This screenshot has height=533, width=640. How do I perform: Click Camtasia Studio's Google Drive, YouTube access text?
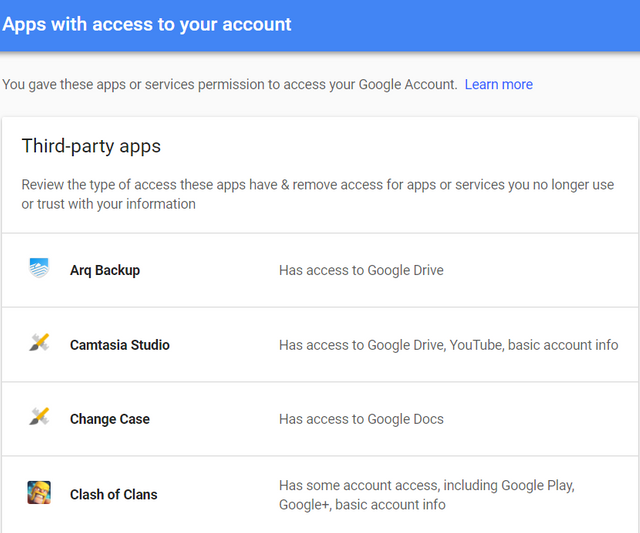click(x=449, y=345)
